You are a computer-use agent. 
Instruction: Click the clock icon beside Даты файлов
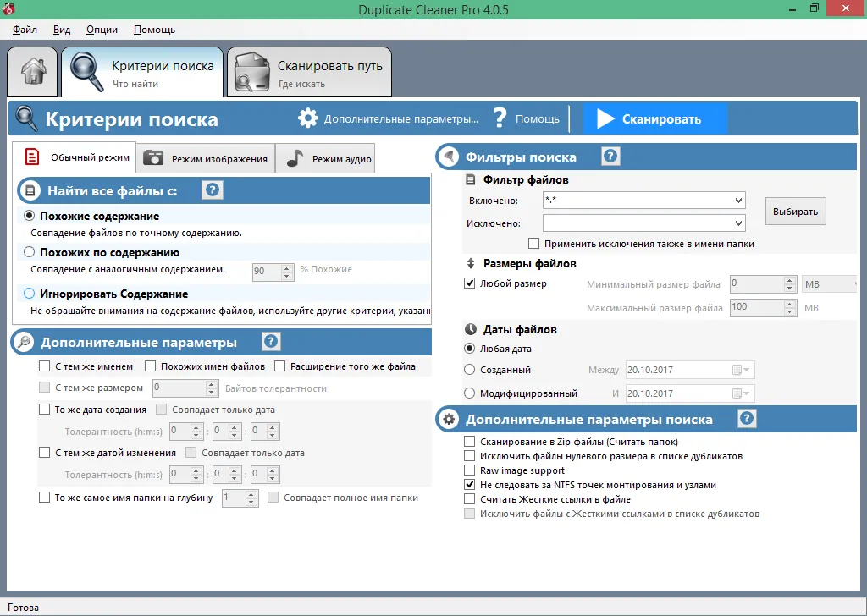[471, 329]
